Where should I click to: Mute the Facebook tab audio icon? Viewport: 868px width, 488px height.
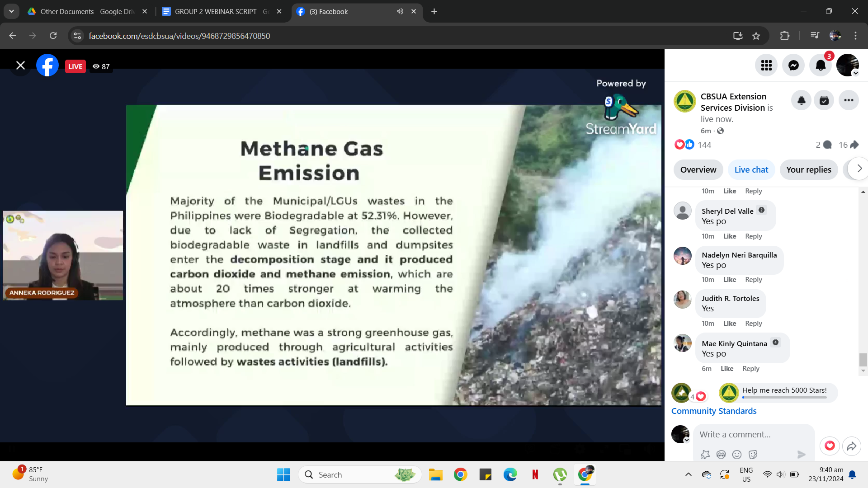[x=400, y=11]
